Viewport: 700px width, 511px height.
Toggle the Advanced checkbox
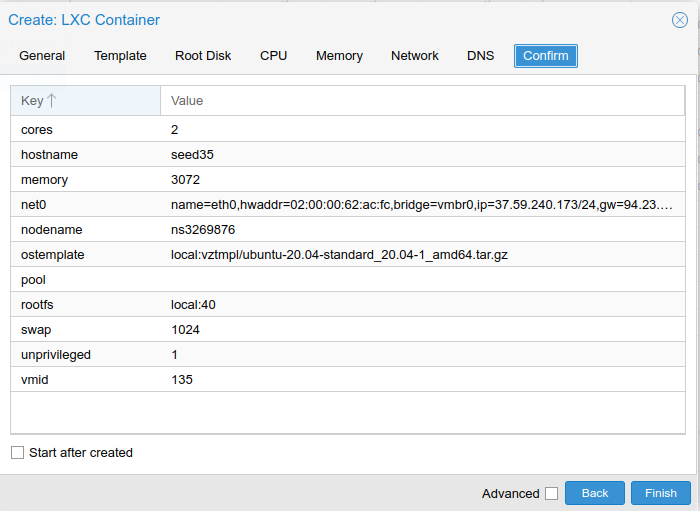point(551,493)
